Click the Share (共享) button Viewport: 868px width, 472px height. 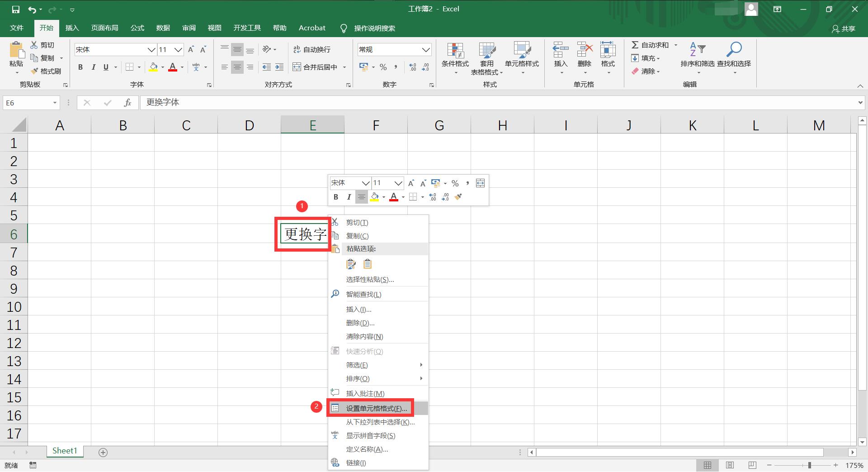coord(844,29)
